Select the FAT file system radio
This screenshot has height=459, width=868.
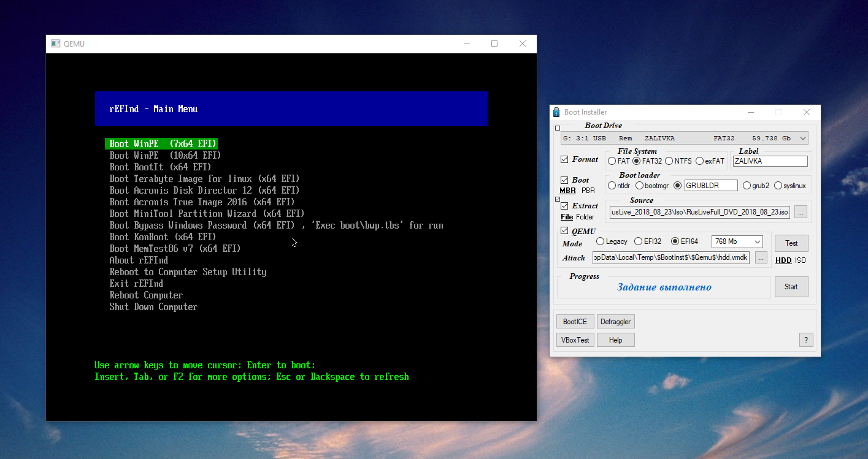point(612,161)
